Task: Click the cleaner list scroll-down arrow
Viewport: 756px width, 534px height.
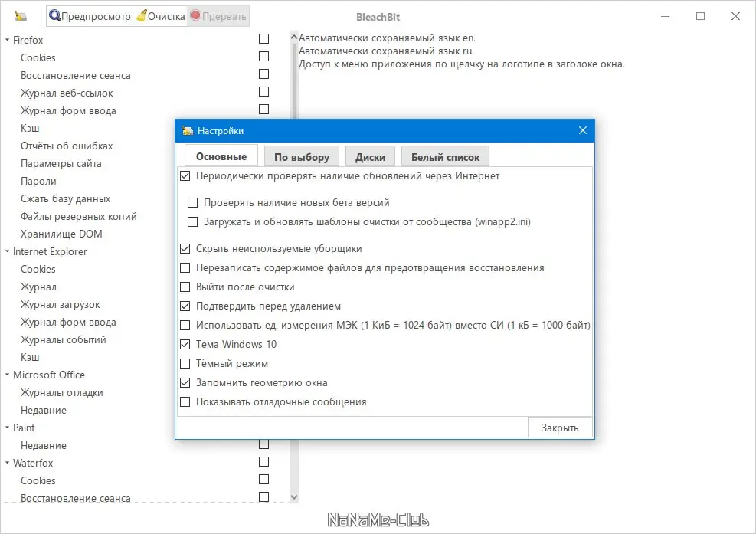Action: [294, 497]
